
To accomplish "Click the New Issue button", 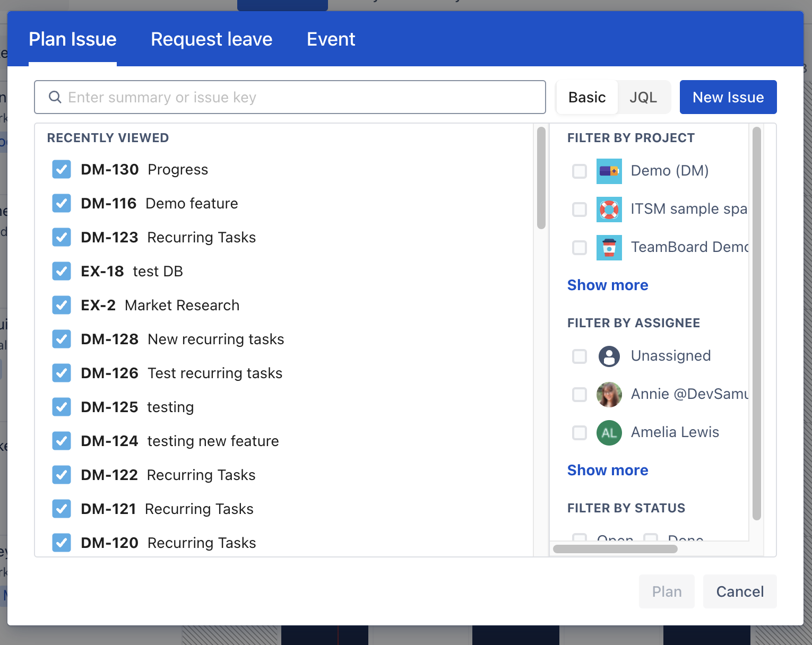I will click(728, 97).
